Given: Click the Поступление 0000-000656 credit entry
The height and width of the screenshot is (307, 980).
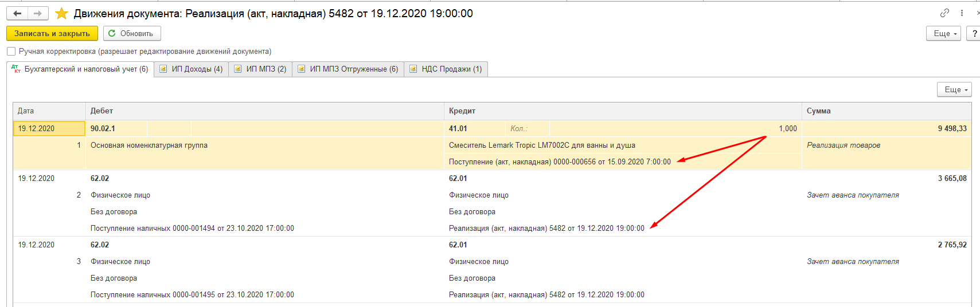Looking at the screenshot, I should [x=559, y=162].
